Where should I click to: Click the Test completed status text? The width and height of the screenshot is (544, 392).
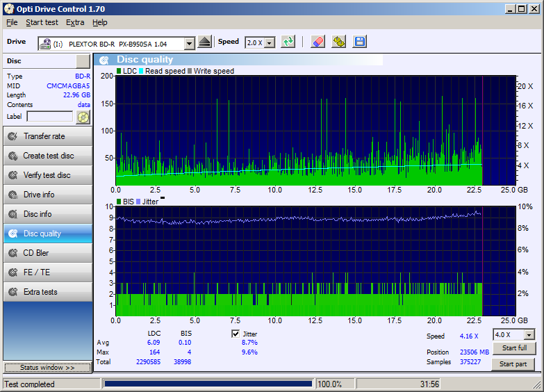point(29,384)
